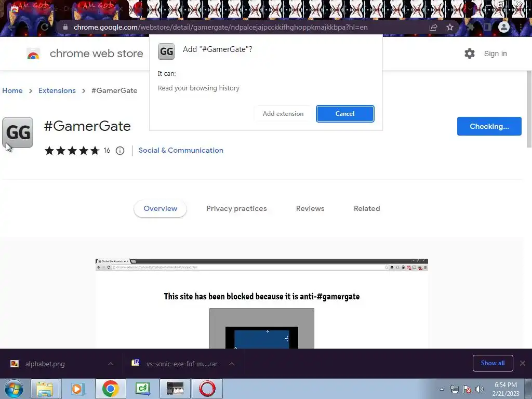Click the Chrome taskbar icon
Image resolution: width=532 pixels, height=399 pixels.
tap(110, 389)
